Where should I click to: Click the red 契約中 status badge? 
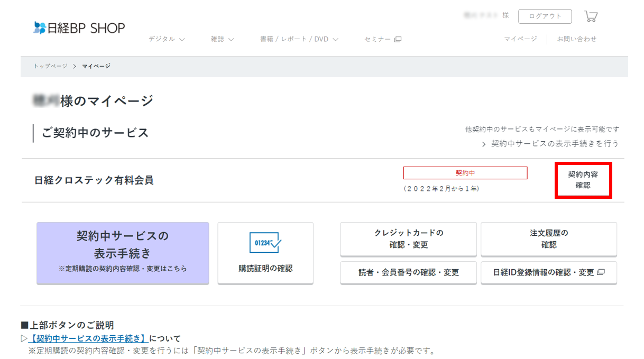point(465,173)
